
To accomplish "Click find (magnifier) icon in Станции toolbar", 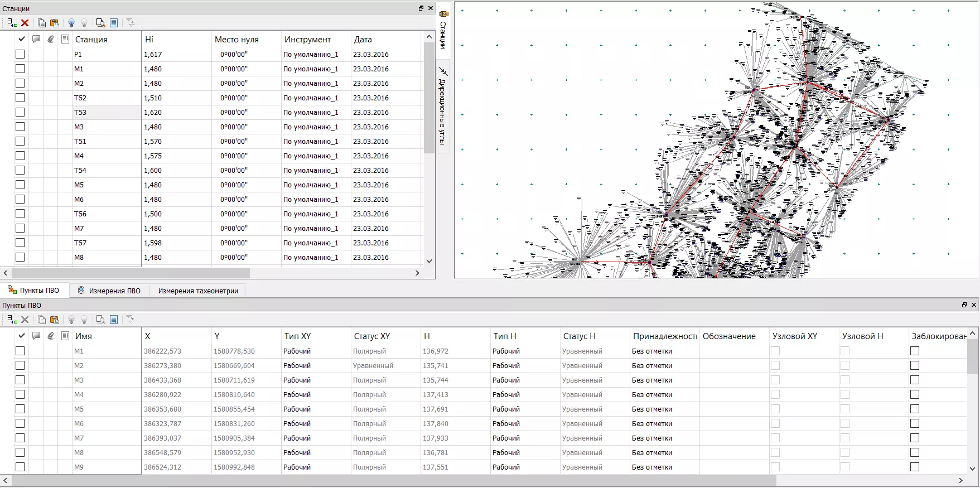I will (100, 23).
